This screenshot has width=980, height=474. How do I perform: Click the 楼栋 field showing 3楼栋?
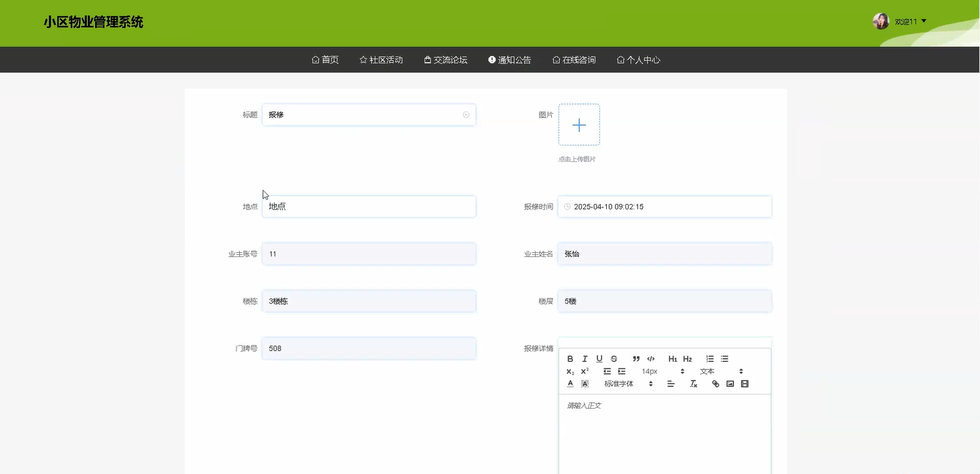(x=369, y=301)
